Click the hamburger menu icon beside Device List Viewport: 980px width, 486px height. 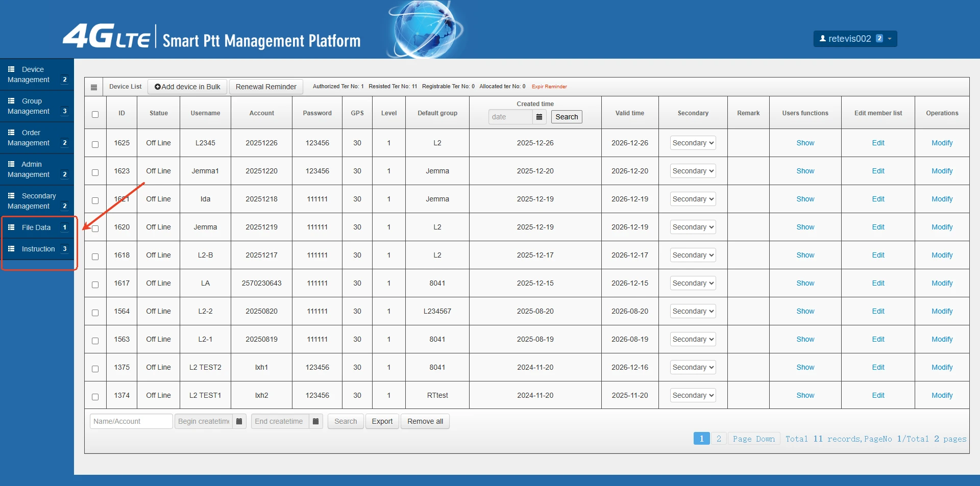pyautogui.click(x=94, y=87)
